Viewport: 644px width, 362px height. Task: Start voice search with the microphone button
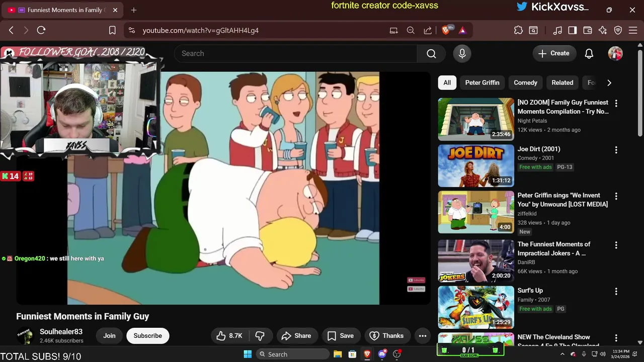(462, 53)
